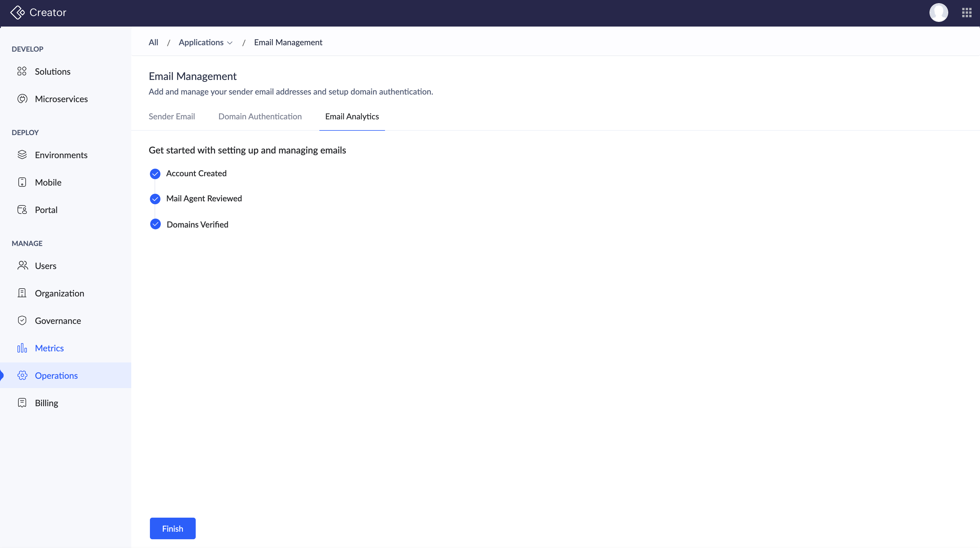980x548 pixels.
Task: Click the Governance shield icon
Action: click(22, 320)
